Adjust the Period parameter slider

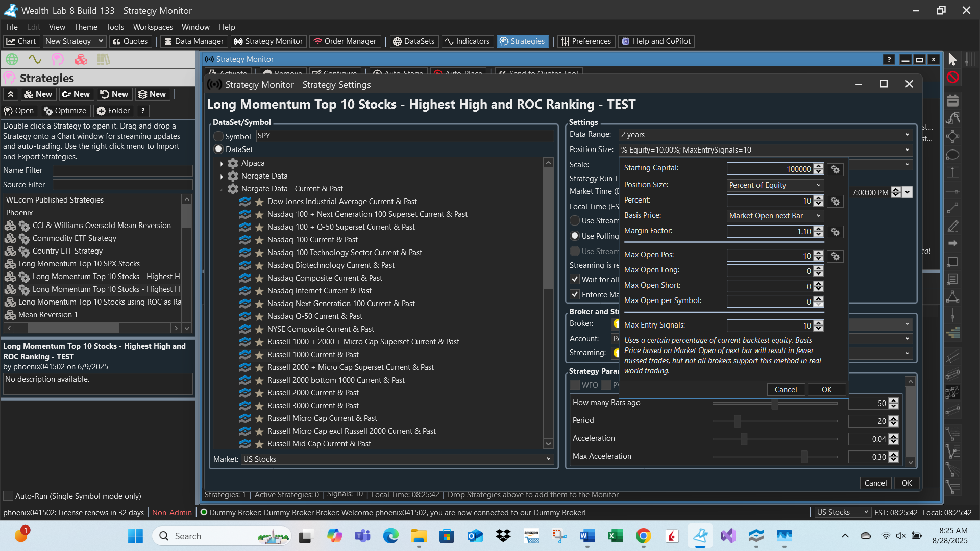pos(775,421)
